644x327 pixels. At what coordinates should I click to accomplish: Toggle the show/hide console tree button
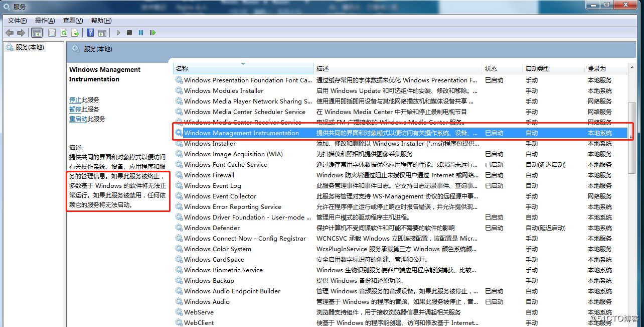click(x=37, y=33)
